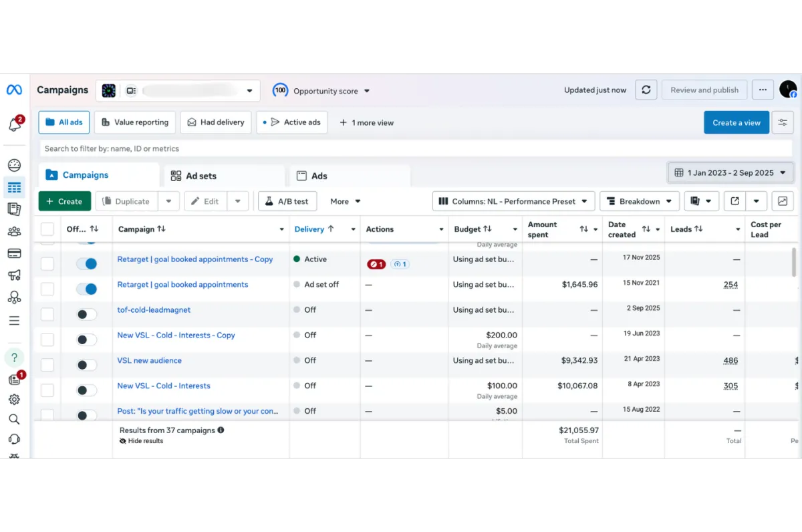This screenshot has width=802, height=532.
Task: Click the green Create button
Action: [64, 201]
